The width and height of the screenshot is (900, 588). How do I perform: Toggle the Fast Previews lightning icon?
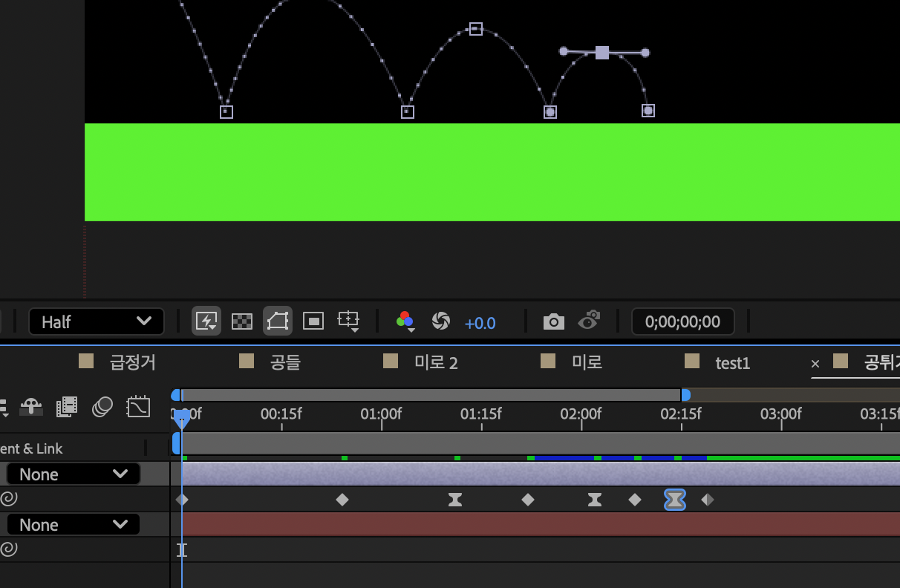point(206,321)
